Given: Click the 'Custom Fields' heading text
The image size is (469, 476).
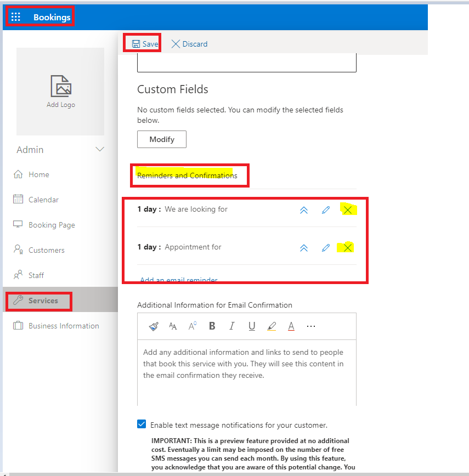Looking at the screenshot, I should 173,89.
